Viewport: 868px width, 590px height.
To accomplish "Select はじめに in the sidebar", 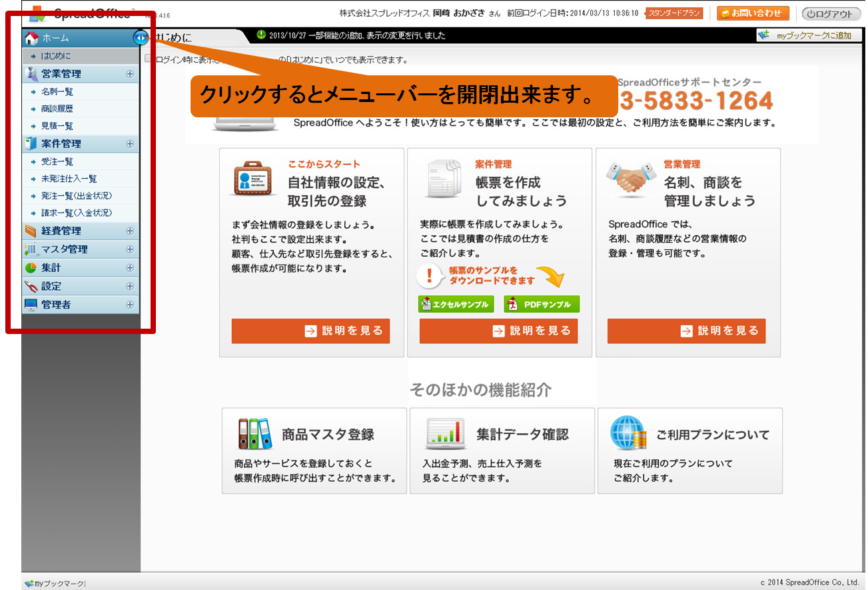I will pos(80,56).
